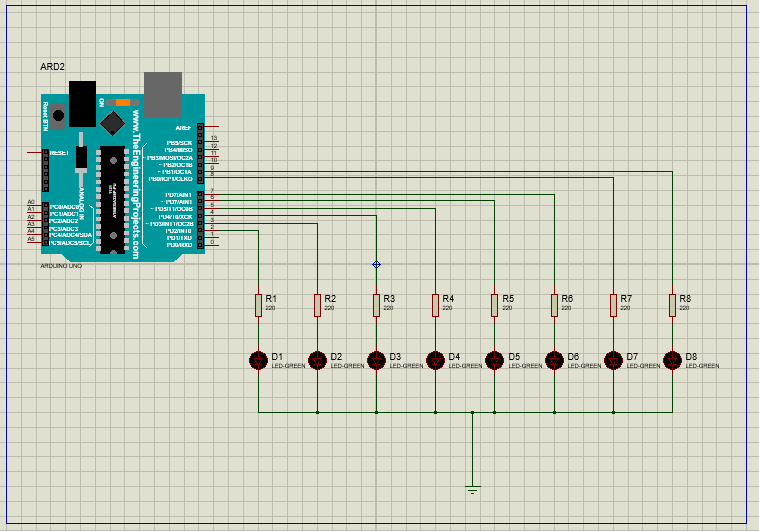
Task: Click the small diamond-shaped chip on Arduino
Action: 113,123
